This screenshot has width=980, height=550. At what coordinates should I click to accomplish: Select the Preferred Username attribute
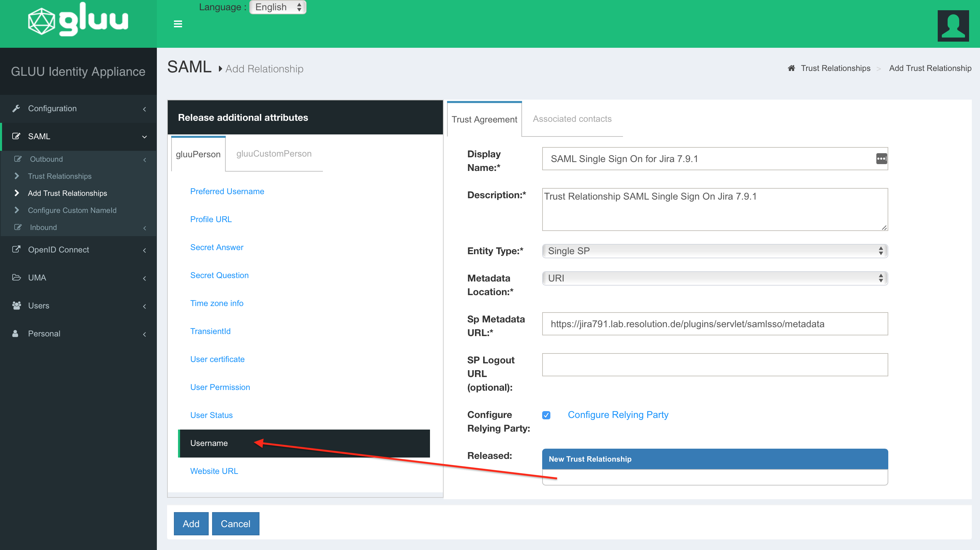point(227,191)
